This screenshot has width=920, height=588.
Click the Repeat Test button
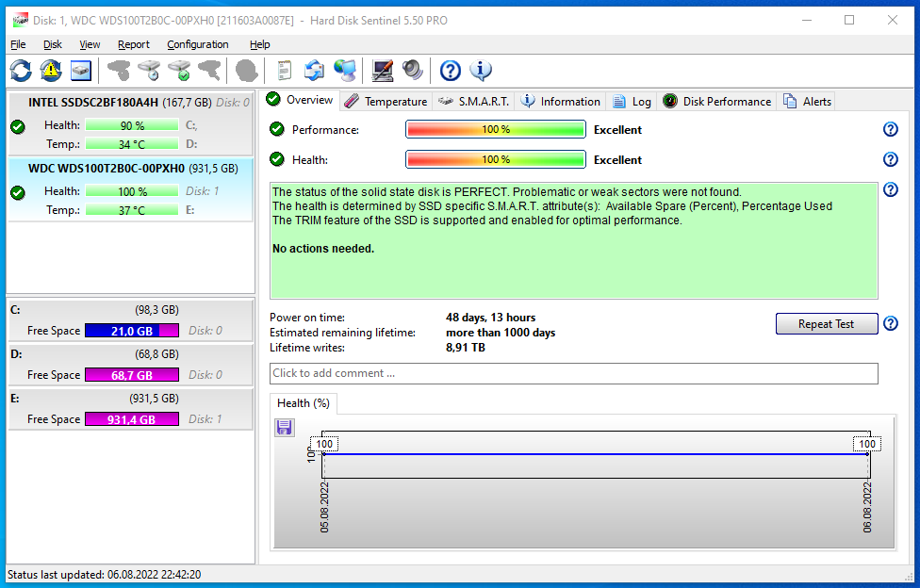tap(826, 324)
